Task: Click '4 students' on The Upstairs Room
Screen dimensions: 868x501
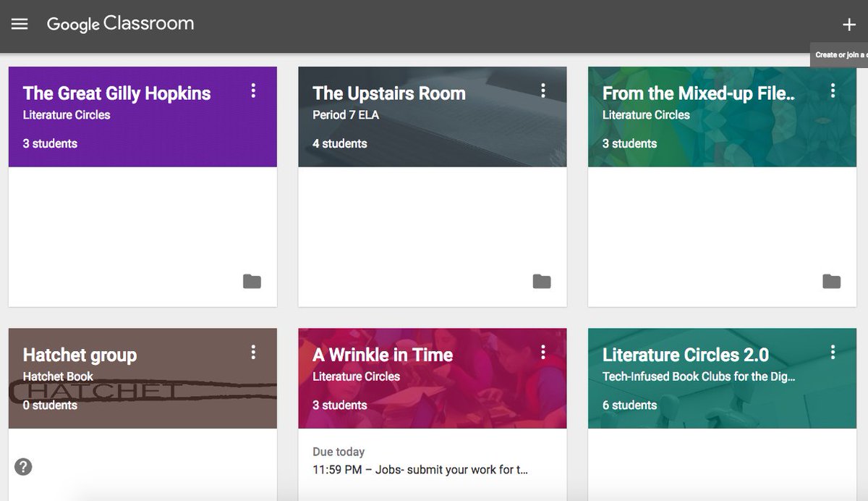Action: (339, 143)
